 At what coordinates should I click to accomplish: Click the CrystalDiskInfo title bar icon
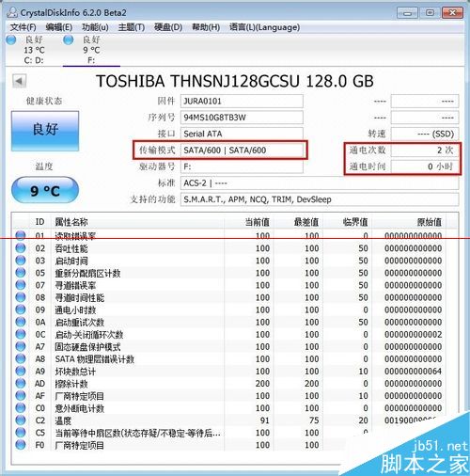click(x=12, y=12)
